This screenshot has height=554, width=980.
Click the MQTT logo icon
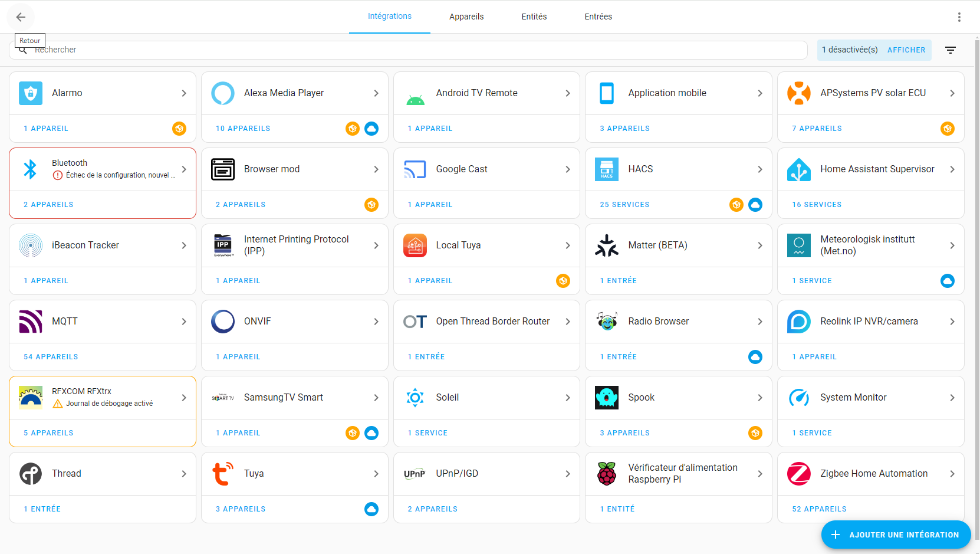click(x=31, y=322)
